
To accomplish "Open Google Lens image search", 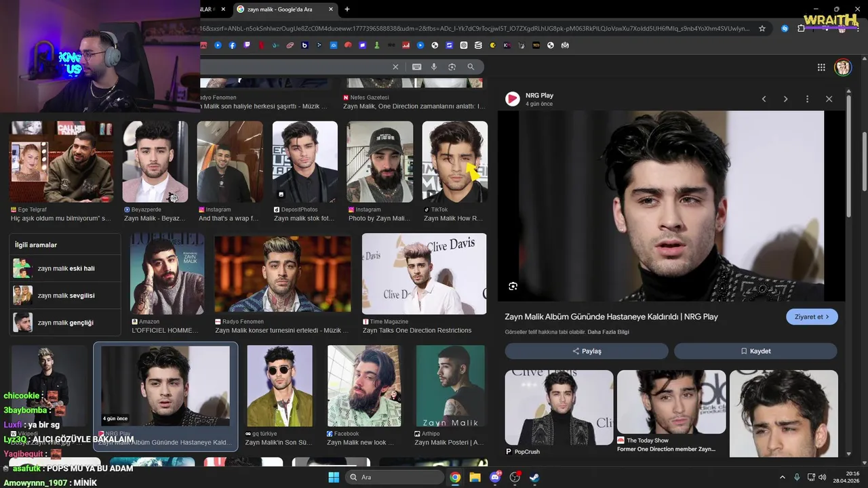I will (452, 67).
